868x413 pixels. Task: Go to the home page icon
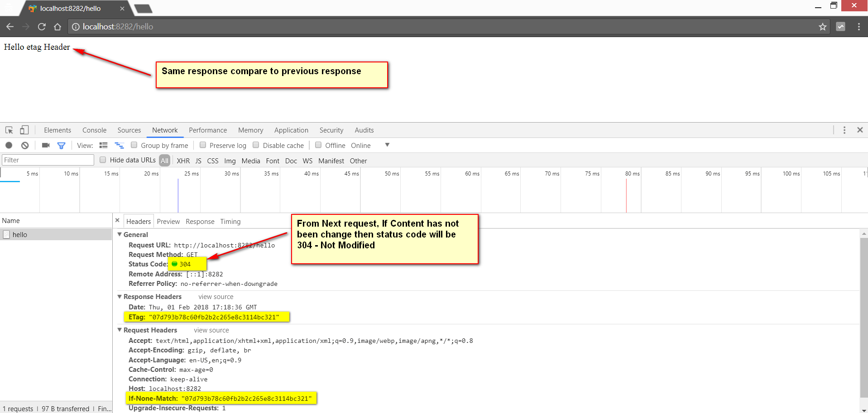(x=58, y=27)
